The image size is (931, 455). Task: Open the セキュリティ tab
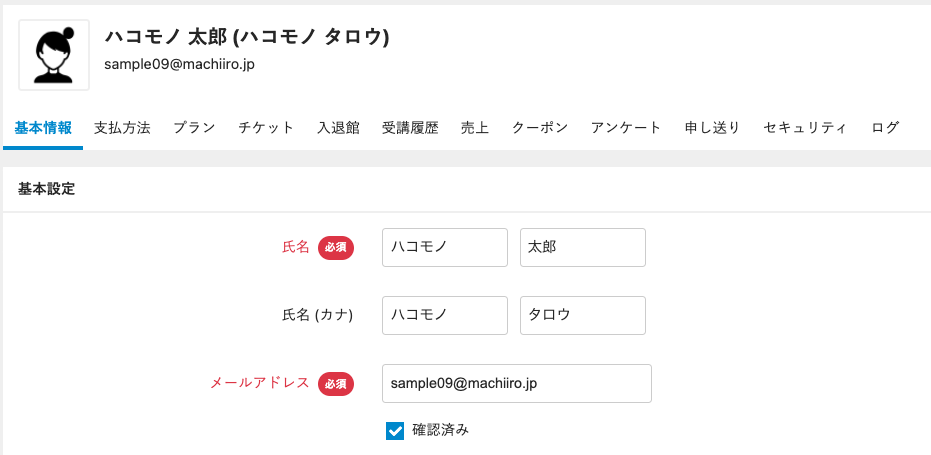point(805,128)
